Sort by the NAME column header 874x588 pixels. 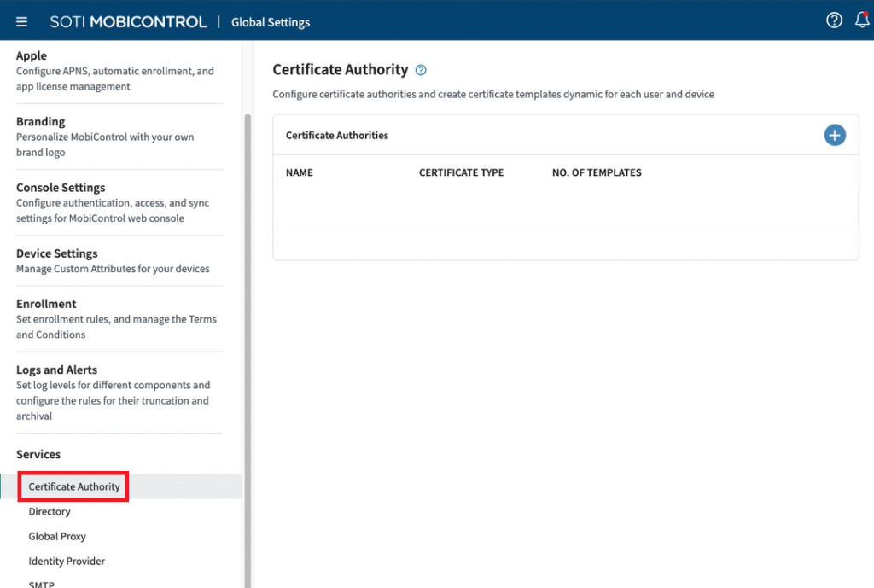tap(300, 172)
